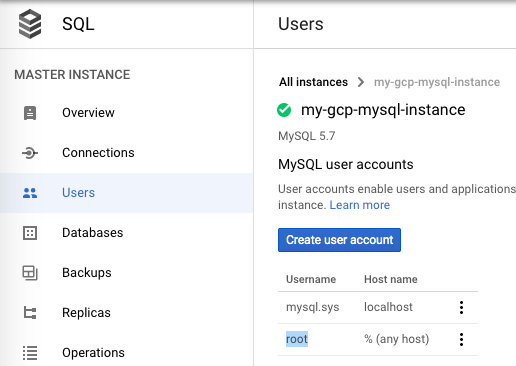Click the Databases grid icon

point(30,233)
